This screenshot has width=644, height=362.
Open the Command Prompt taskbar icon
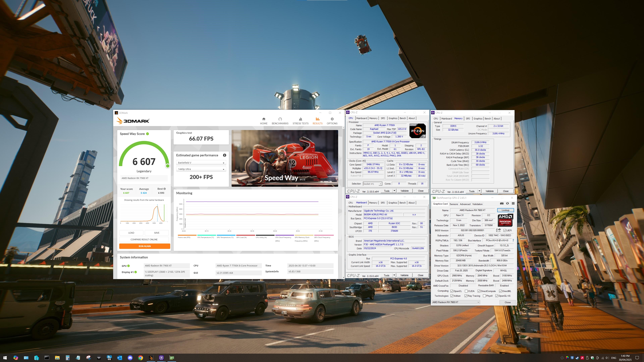click(47, 358)
